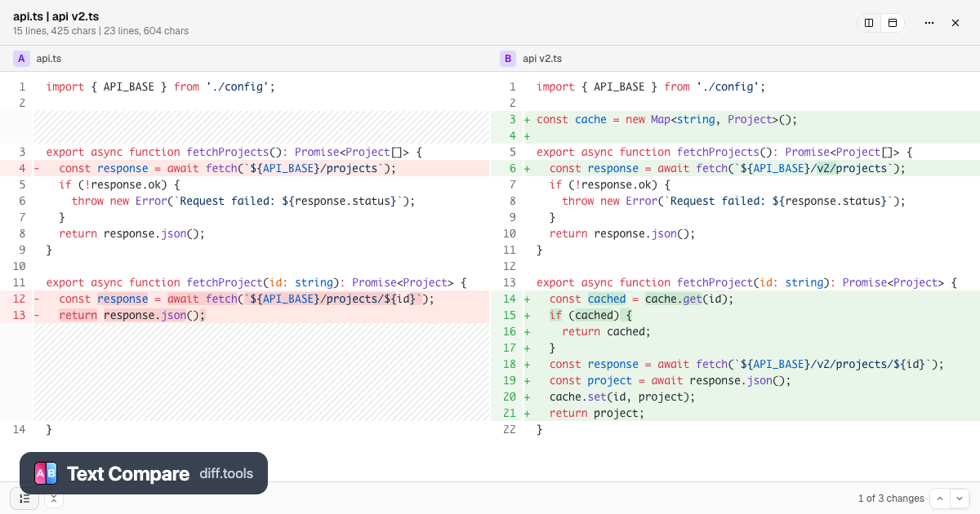Switch to unified single-pane view
The width and height of the screenshot is (980, 514).
[893, 23]
